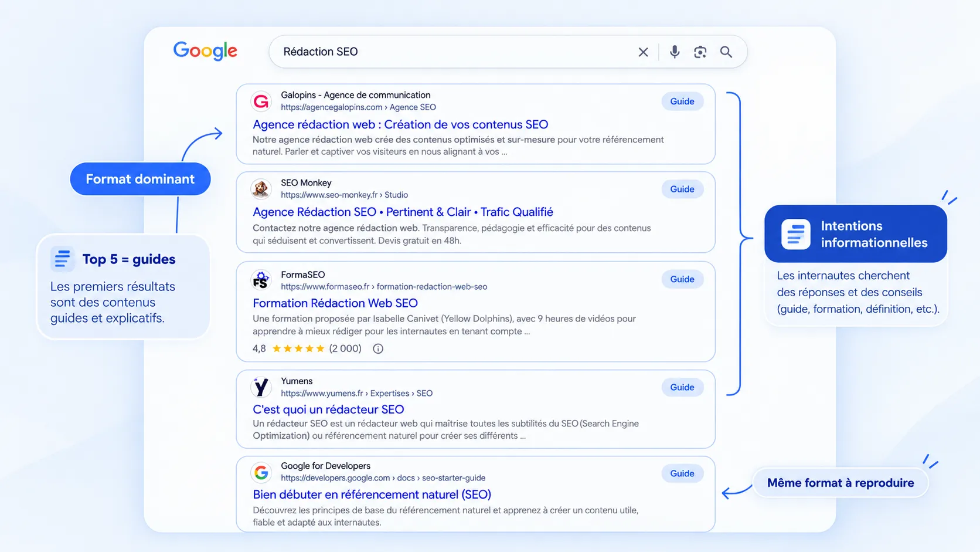Open the Agence Rédaction SEO Pertinent & Clair link
Image resolution: width=980 pixels, height=552 pixels.
(403, 212)
